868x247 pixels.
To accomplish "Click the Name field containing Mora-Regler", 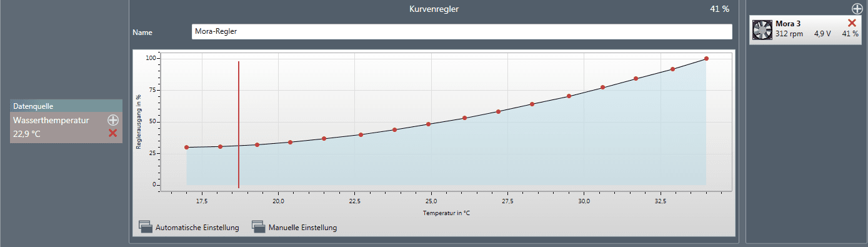I will coord(462,32).
